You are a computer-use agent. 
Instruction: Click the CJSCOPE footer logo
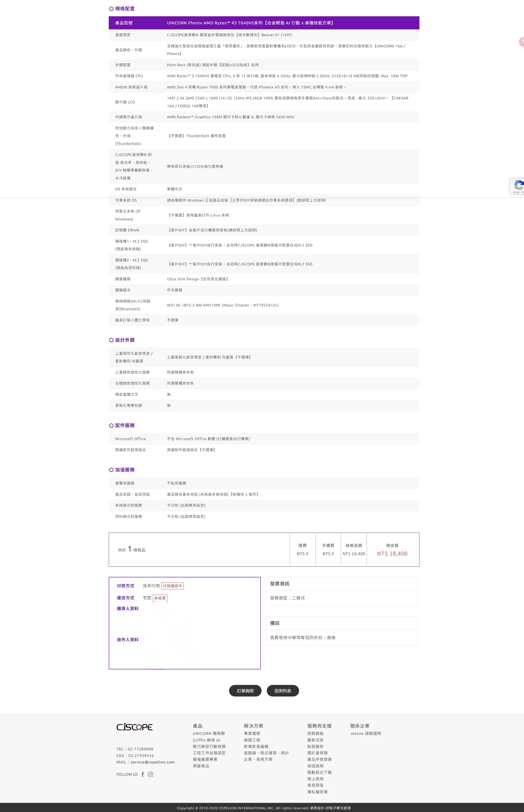tap(134, 727)
